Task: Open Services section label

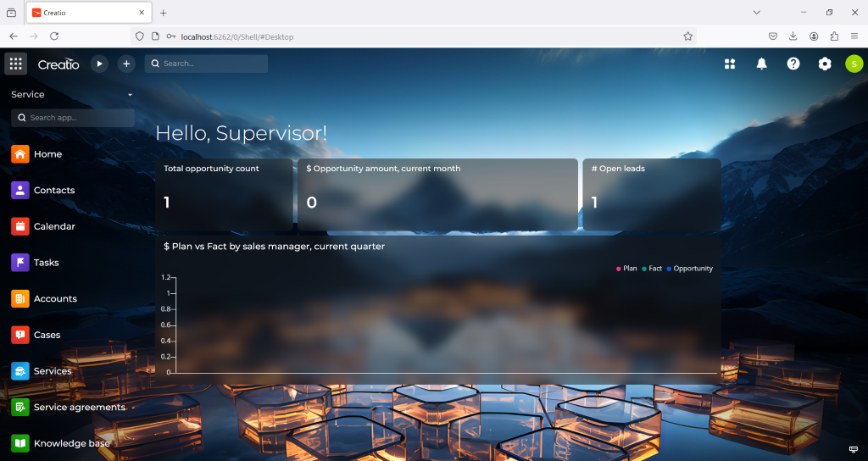Action: [53, 371]
